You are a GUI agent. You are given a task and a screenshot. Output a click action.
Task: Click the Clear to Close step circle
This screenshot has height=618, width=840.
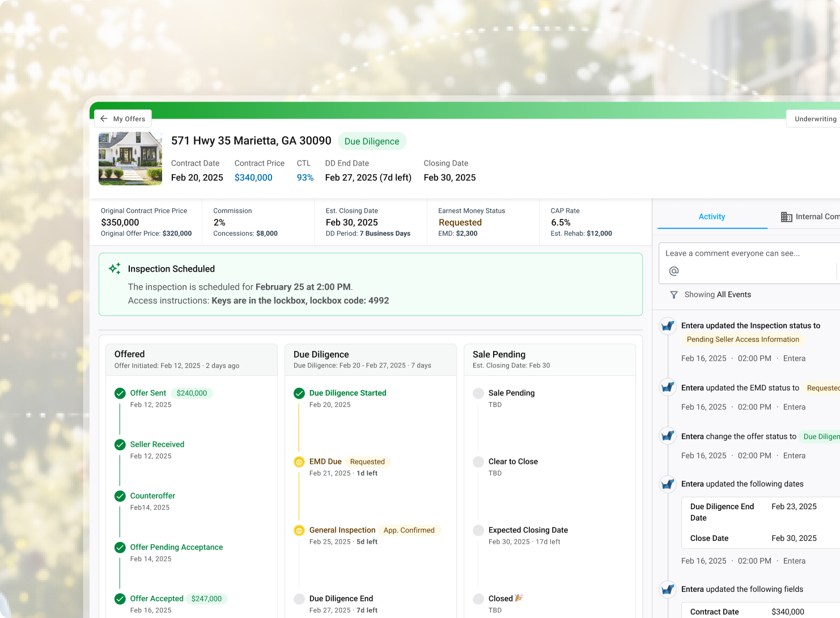point(478,462)
